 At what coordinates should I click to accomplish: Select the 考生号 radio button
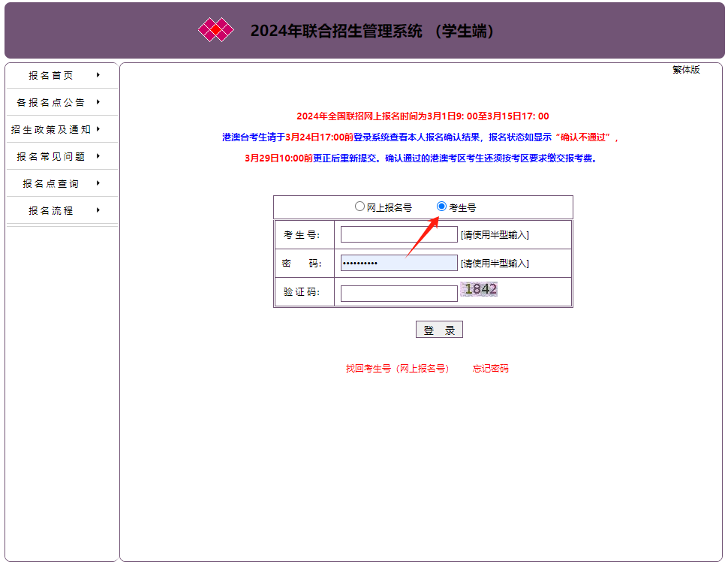pyautogui.click(x=441, y=206)
